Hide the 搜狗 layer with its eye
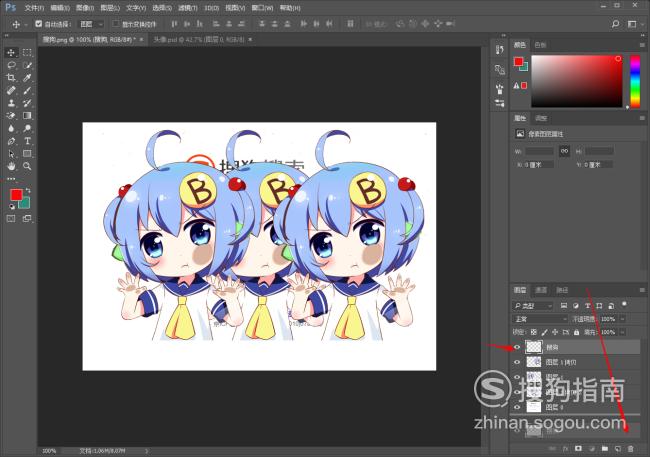The image size is (650, 457). pos(517,347)
